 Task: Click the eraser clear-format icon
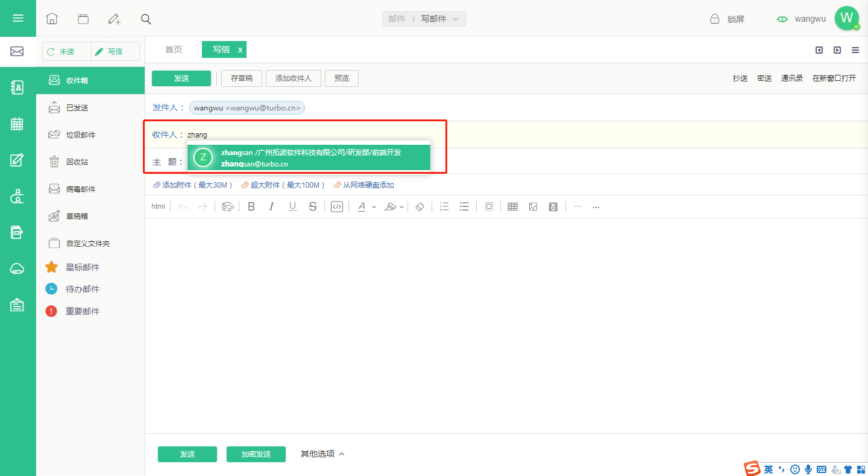[x=420, y=206]
